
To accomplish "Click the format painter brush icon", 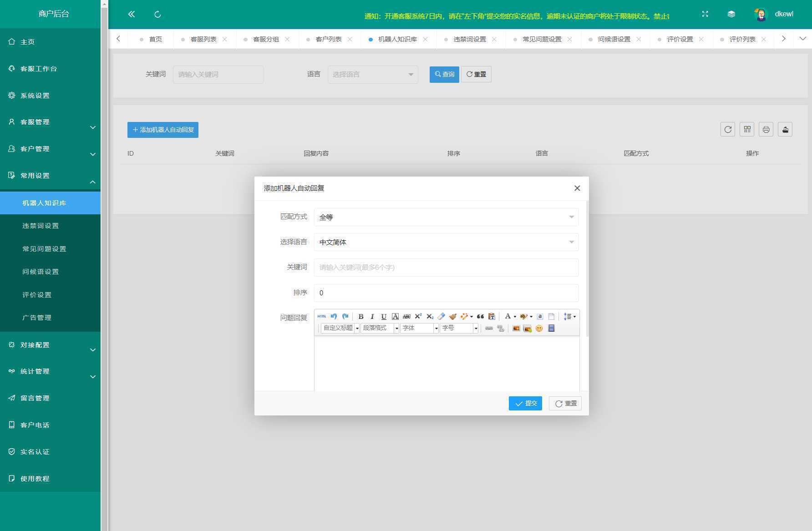I will point(452,316).
